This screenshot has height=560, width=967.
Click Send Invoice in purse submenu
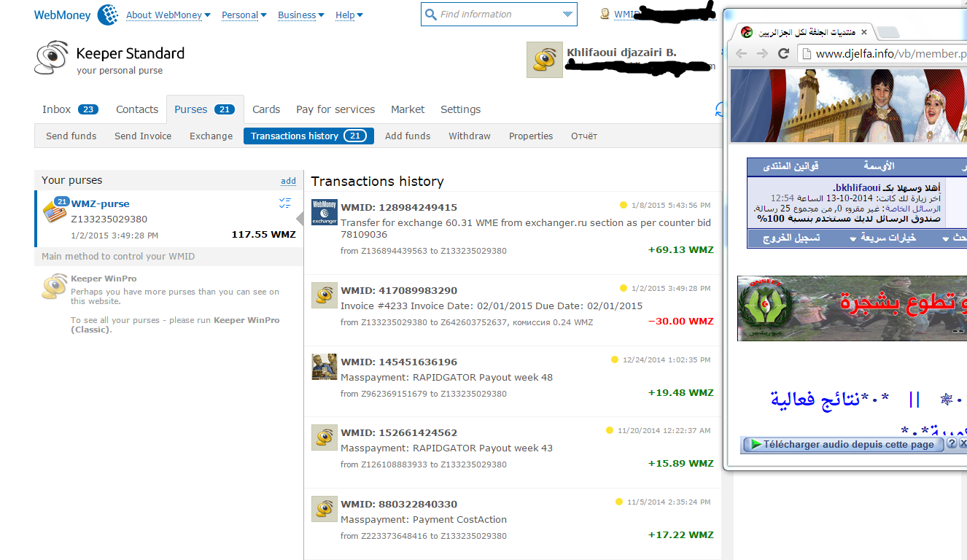(x=143, y=136)
